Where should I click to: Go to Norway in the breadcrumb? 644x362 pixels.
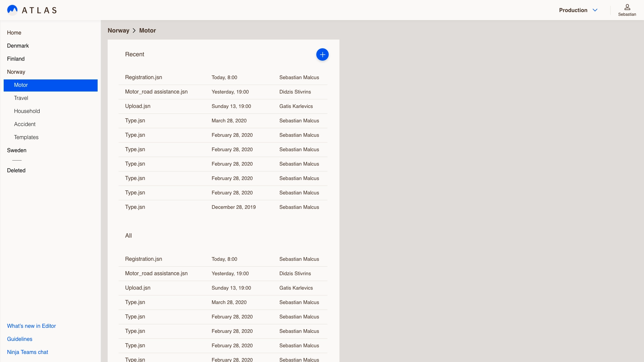(118, 31)
